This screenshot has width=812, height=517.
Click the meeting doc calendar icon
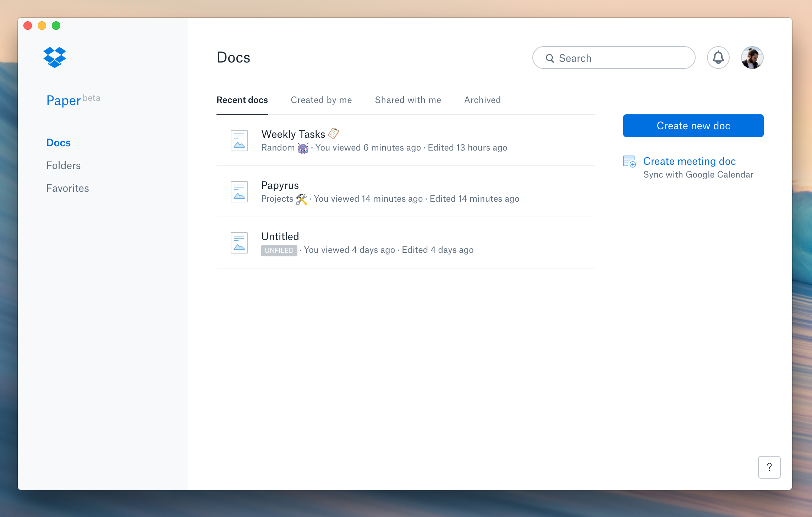click(x=629, y=161)
